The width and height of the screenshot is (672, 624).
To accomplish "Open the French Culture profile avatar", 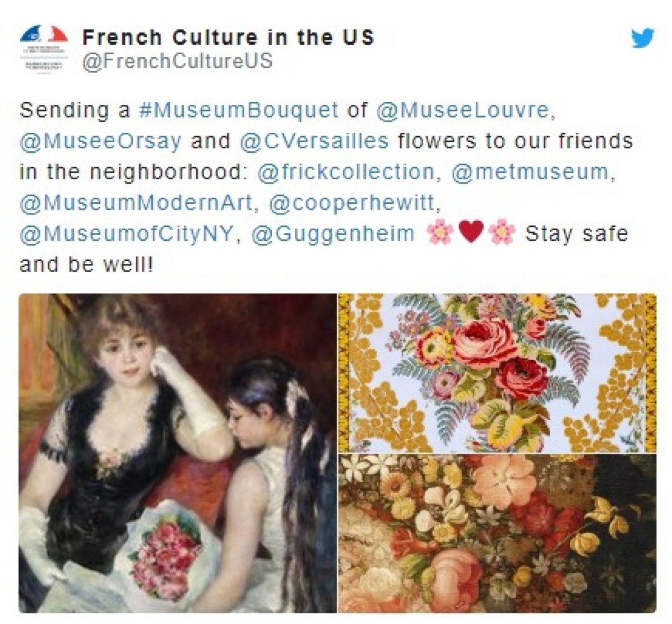I will point(45,48).
